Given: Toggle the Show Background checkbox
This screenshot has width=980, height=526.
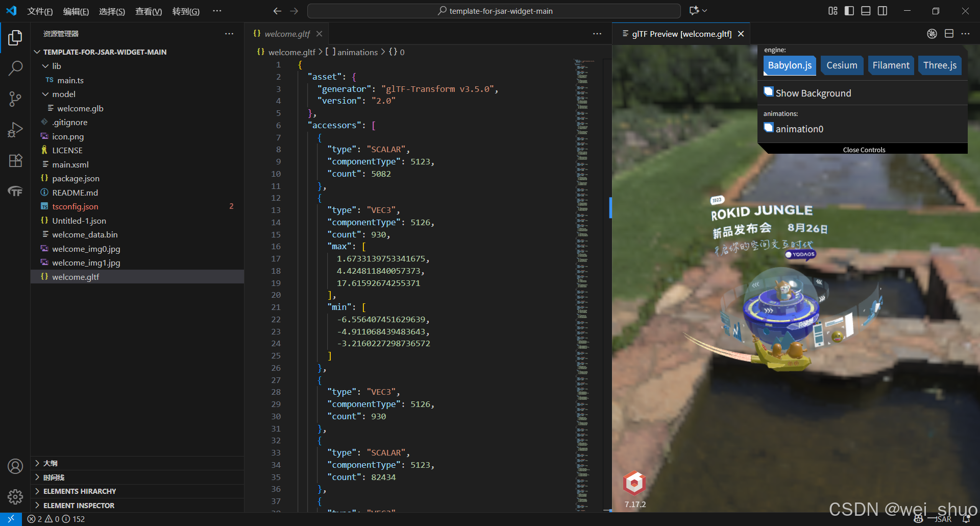Looking at the screenshot, I should 768,92.
